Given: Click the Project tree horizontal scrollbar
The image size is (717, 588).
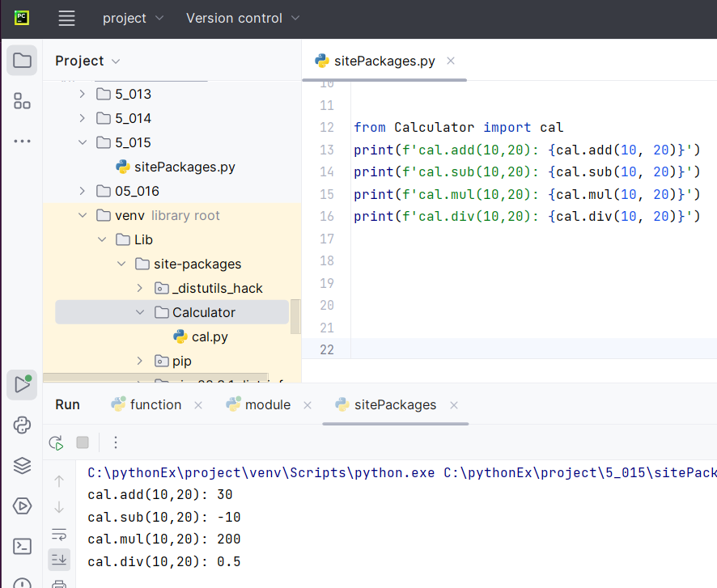Looking at the screenshot, I should point(155,378).
